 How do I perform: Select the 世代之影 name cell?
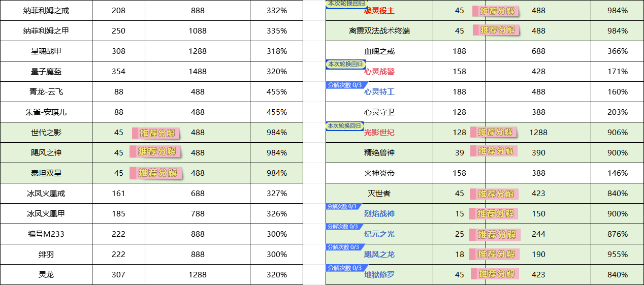click(x=46, y=132)
